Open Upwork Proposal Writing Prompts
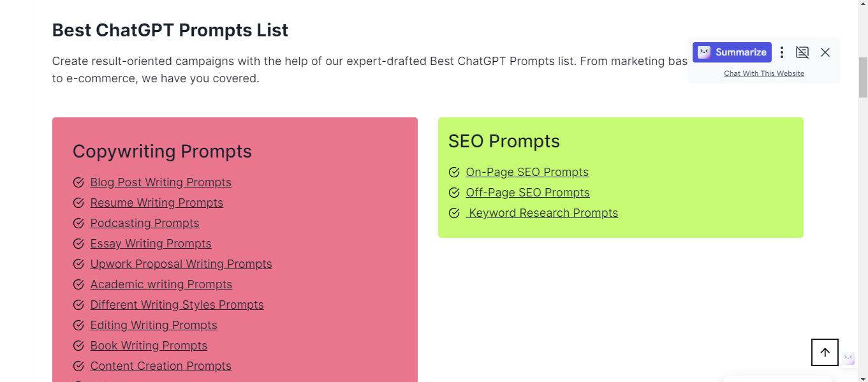This screenshot has height=382, width=868. pyautogui.click(x=181, y=263)
